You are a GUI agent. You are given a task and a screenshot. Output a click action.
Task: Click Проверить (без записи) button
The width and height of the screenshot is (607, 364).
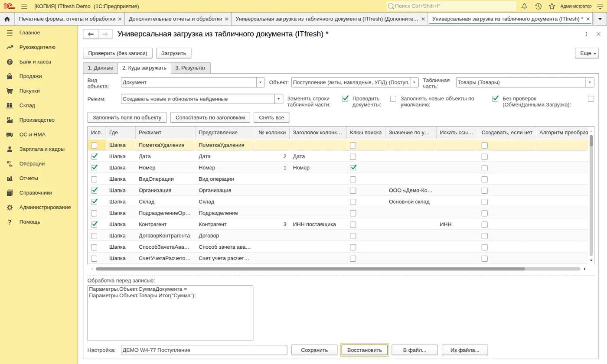pyautogui.click(x=118, y=53)
